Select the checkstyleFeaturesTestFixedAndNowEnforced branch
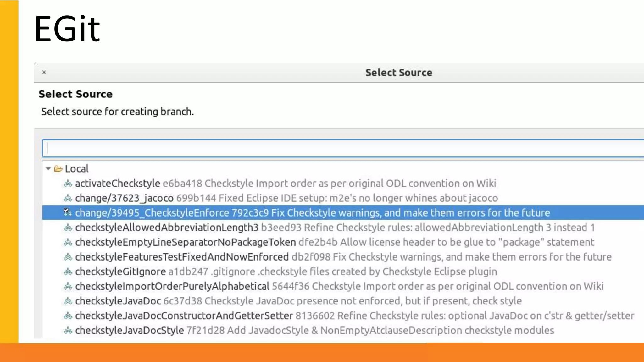Viewport: 644px width, 362px height. pyautogui.click(x=182, y=257)
